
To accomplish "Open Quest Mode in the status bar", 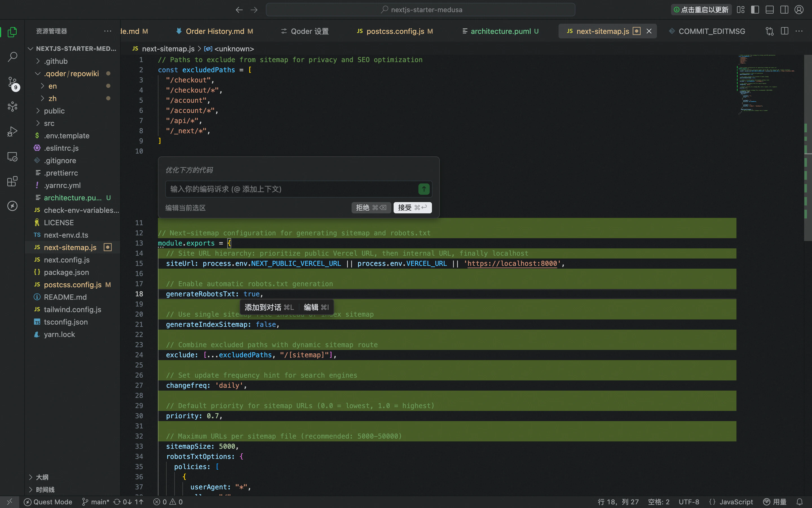I will click(x=48, y=502).
